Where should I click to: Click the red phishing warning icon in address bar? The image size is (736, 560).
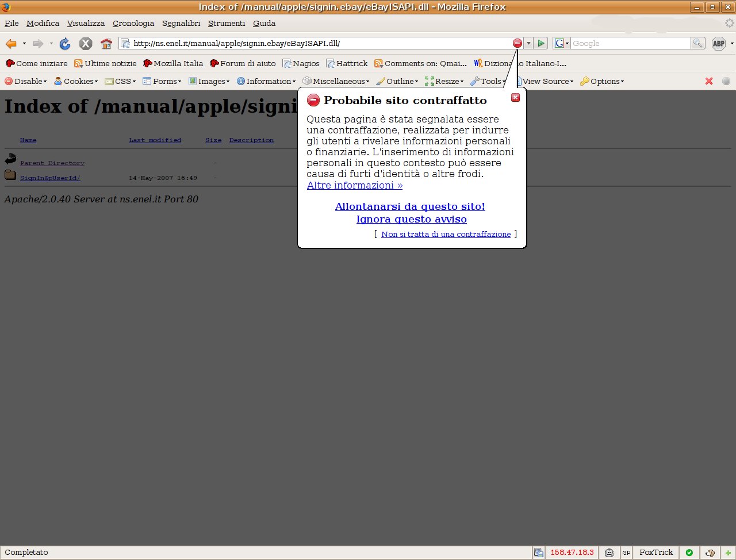tap(517, 43)
